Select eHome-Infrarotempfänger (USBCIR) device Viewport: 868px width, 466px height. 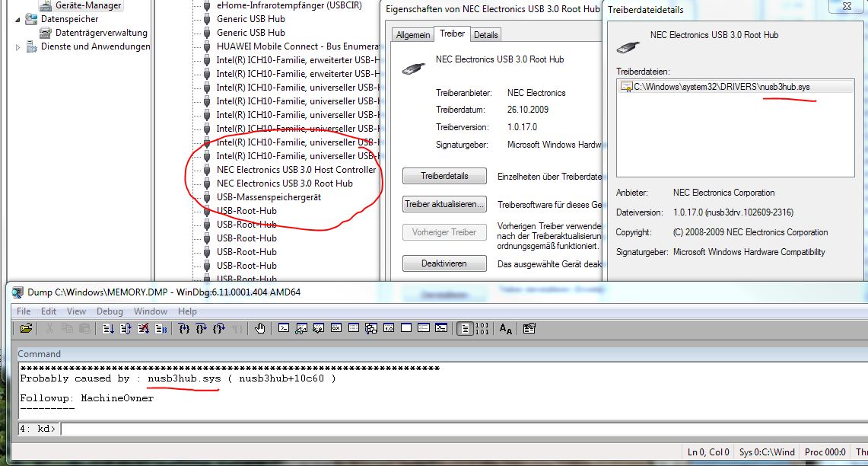click(289, 5)
